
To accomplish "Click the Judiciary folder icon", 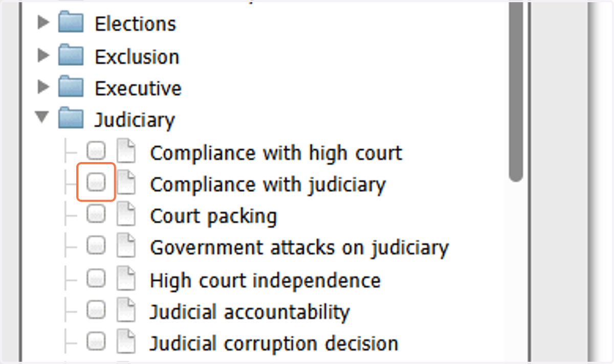I will 71,120.
